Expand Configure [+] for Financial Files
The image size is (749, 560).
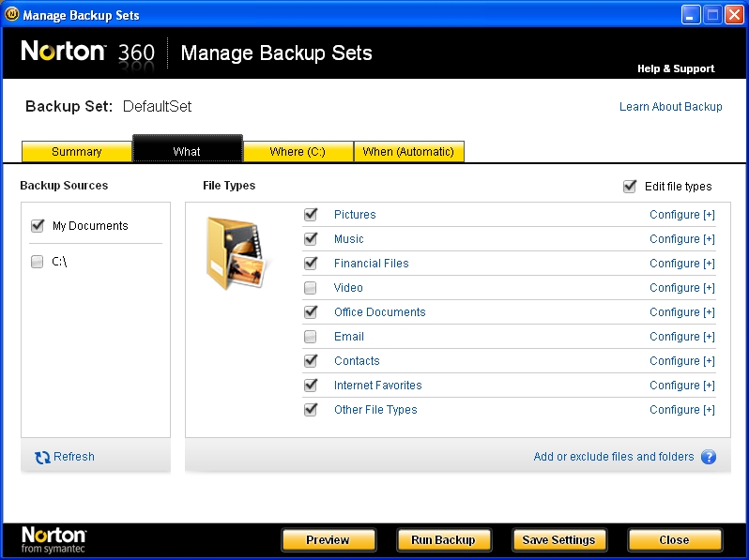(x=682, y=264)
